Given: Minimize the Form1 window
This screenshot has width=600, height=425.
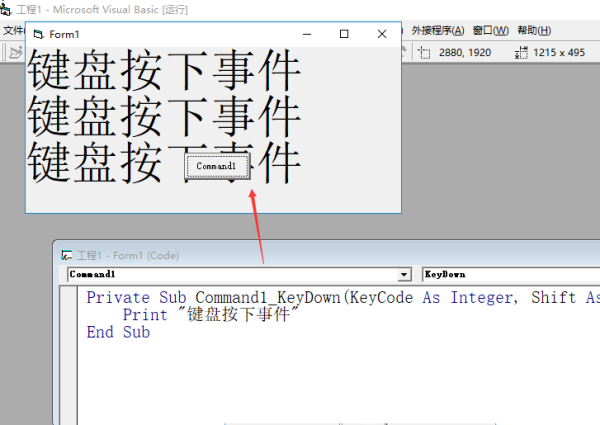Looking at the screenshot, I should (307, 34).
